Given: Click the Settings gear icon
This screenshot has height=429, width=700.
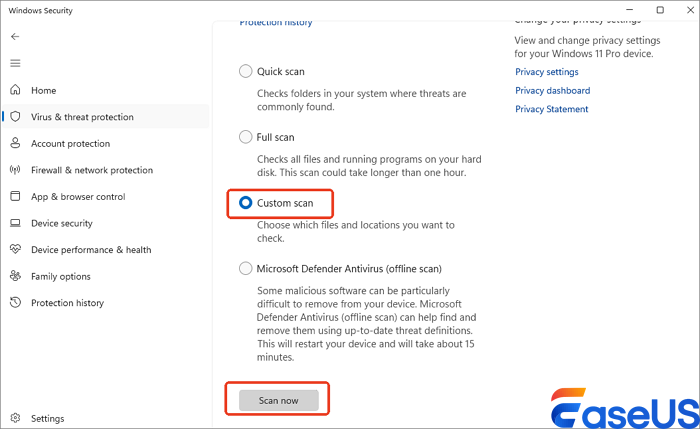Looking at the screenshot, I should [x=15, y=418].
